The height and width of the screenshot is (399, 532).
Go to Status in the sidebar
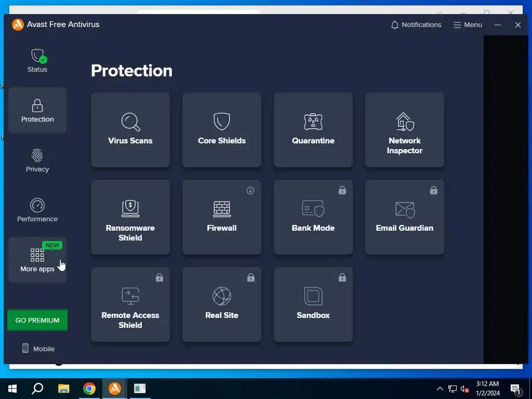click(x=37, y=60)
